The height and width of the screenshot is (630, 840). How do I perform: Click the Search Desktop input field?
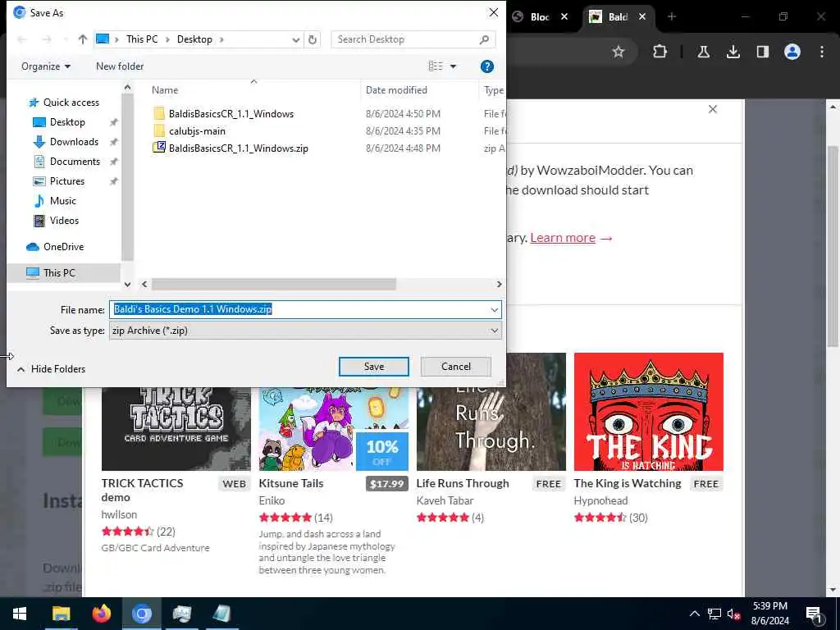tap(404, 39)
